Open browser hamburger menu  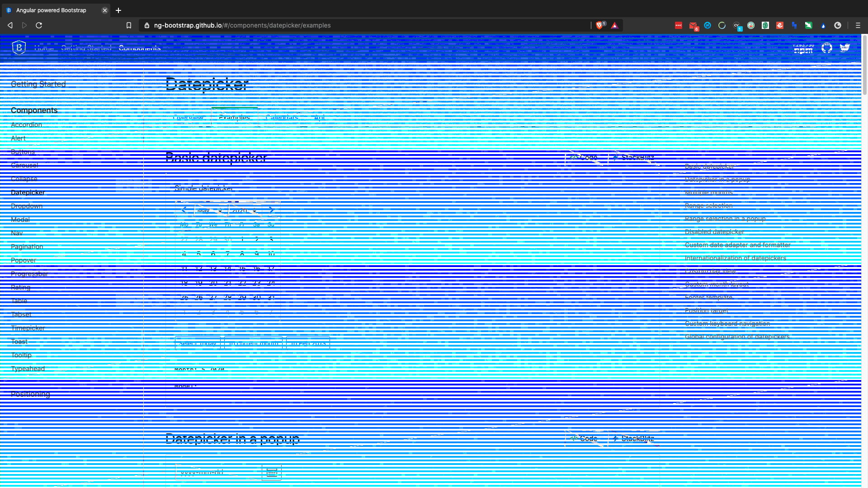[858, 25]
